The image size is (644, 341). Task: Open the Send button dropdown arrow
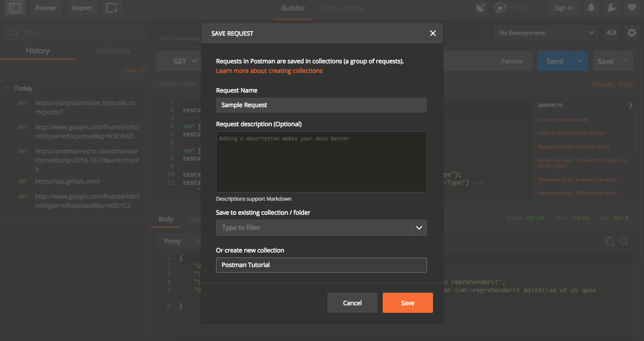click(580, 61)
